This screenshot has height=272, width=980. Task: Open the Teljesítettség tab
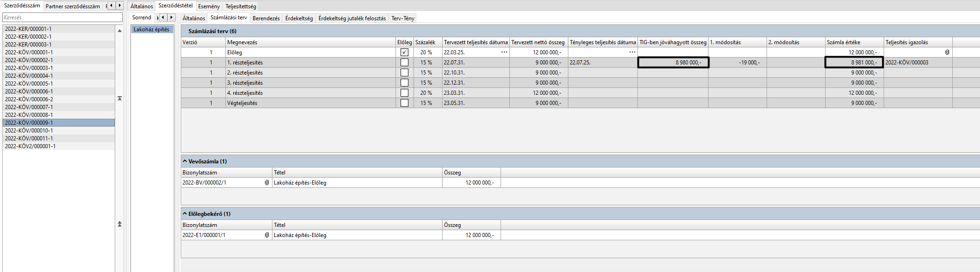[241, 6]
